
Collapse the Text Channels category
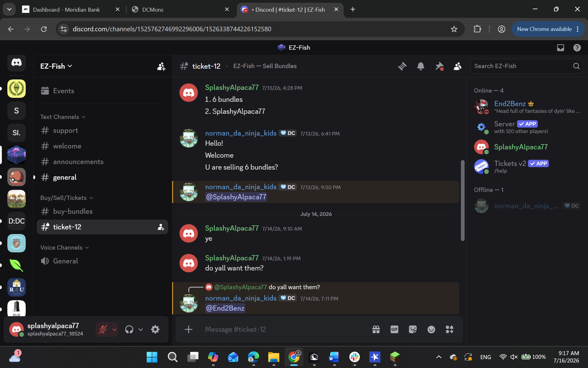63,117
